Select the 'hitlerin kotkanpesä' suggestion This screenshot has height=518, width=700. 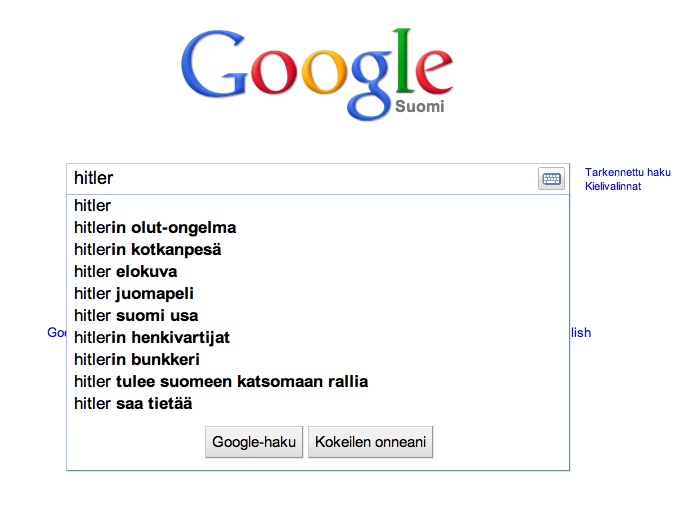pyautogui.click(x=148, y=250)
